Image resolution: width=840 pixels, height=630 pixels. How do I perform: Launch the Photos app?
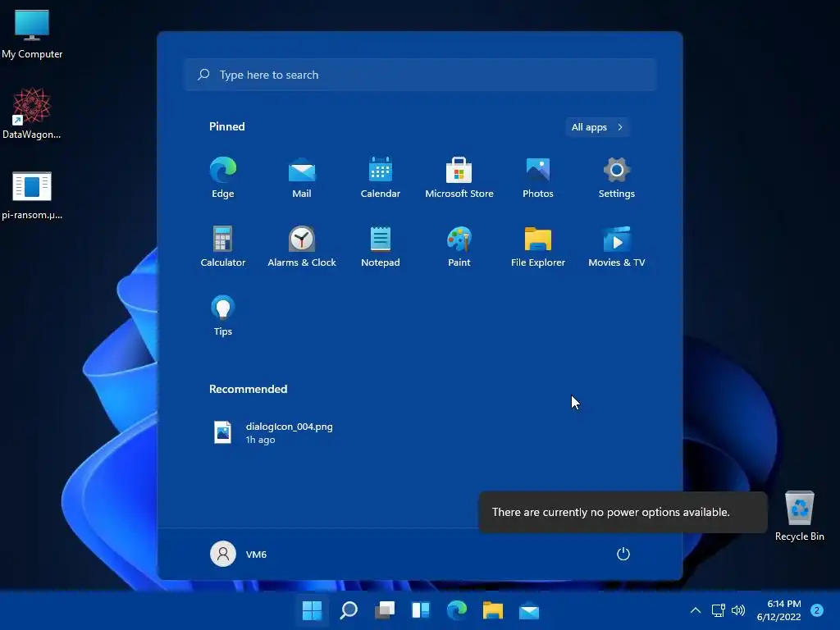538,177
